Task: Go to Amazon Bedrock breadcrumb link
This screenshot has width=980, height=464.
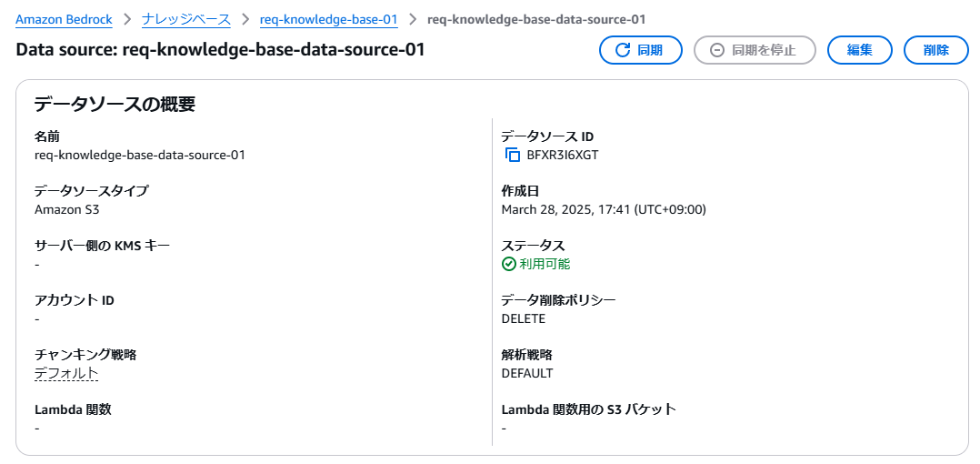Action: pyautogui.click(x=64, y=19)
